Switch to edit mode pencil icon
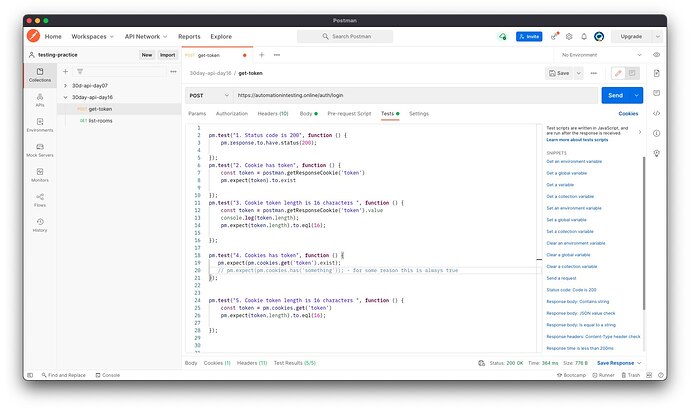Viewport: 690px width, 411px height. tap(618, 73)
